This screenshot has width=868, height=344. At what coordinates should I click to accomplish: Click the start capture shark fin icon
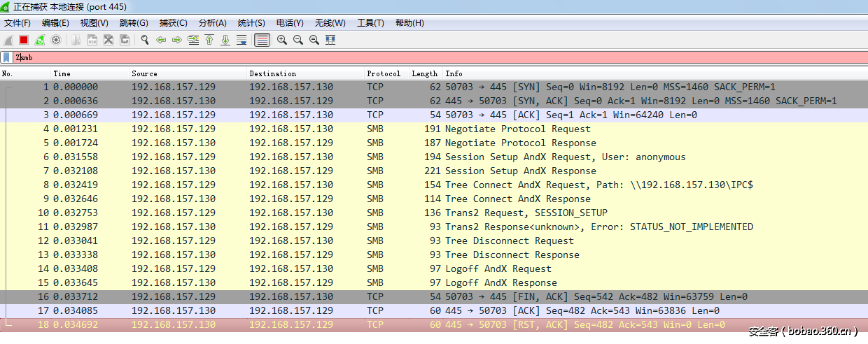[x=8, y=40]
